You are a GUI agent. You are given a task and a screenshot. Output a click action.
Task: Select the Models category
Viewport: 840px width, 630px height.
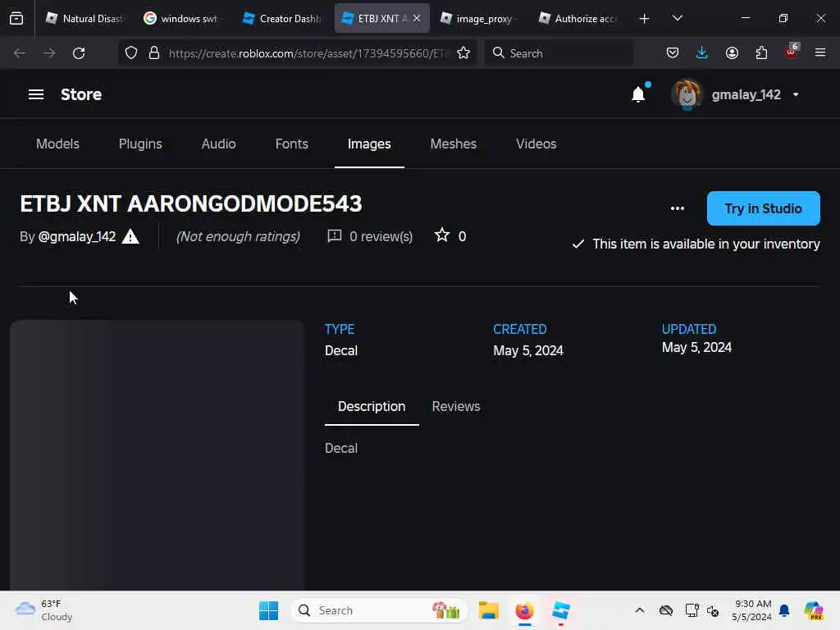58,144
